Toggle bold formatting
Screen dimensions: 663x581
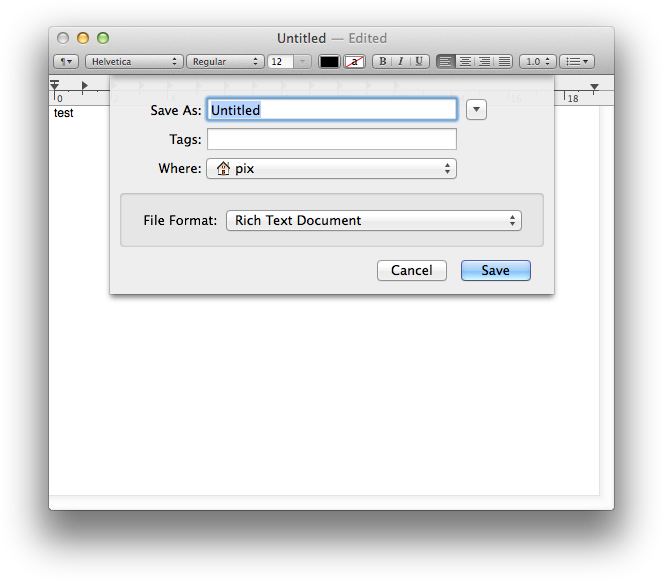tap(382, 62)
